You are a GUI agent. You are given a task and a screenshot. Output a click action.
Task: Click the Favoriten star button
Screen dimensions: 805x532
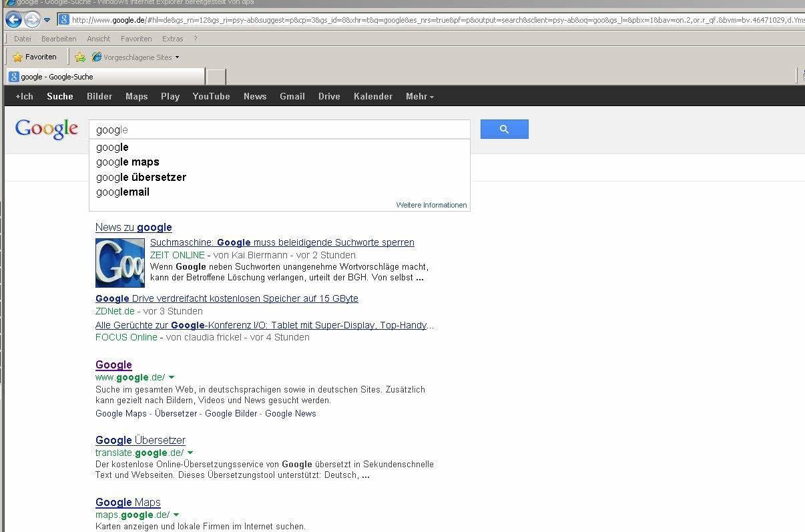coord(35,57)
